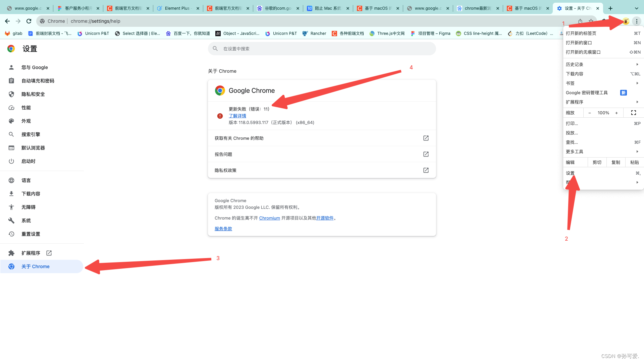Click 剪切 in edit row
Image resolution: width=644 pixels, height=362 pixels.
[x=597, y=163]
